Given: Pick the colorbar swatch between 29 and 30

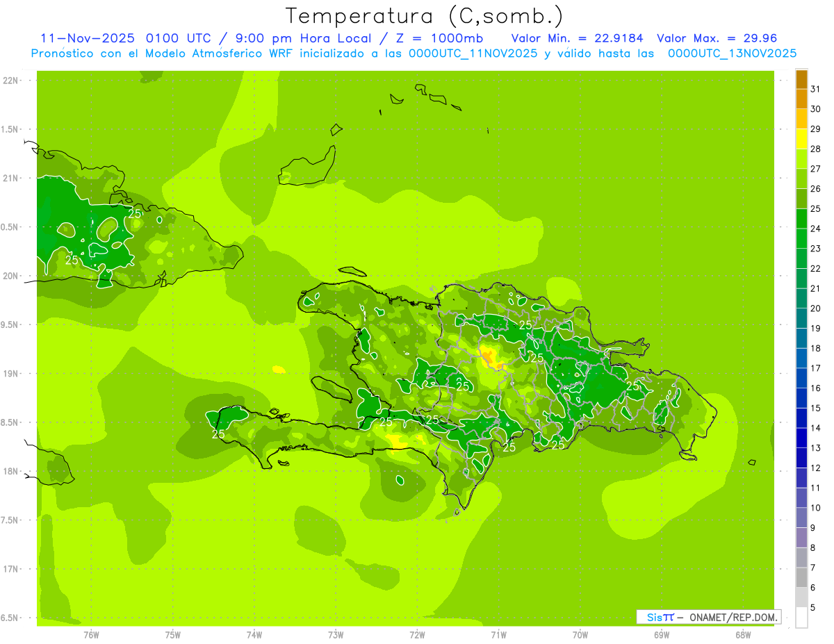Looking at the screenshot, I should click(801, 119).
